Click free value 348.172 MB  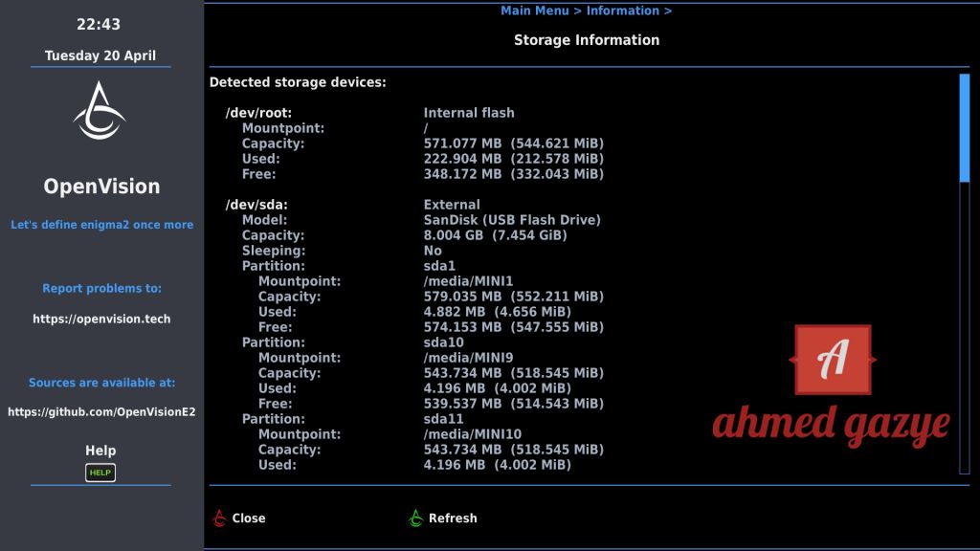tap(462, 174)
